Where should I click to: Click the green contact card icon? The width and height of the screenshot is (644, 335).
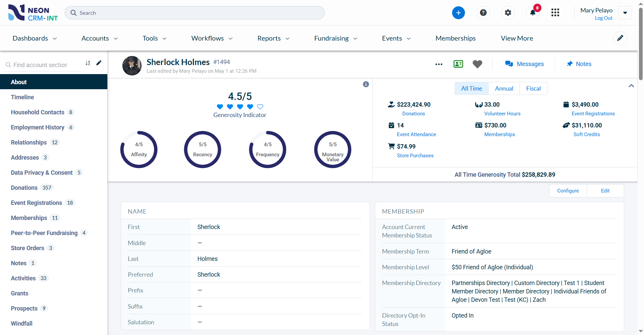458,64
